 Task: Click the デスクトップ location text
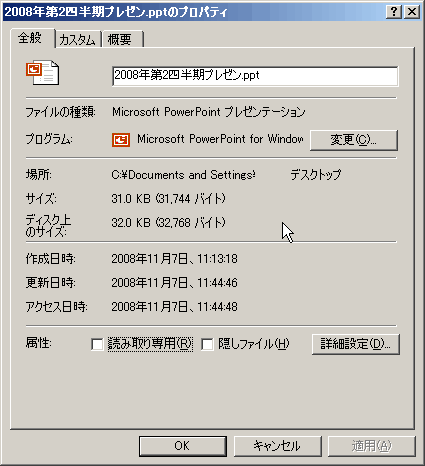(x=316, y=175)
